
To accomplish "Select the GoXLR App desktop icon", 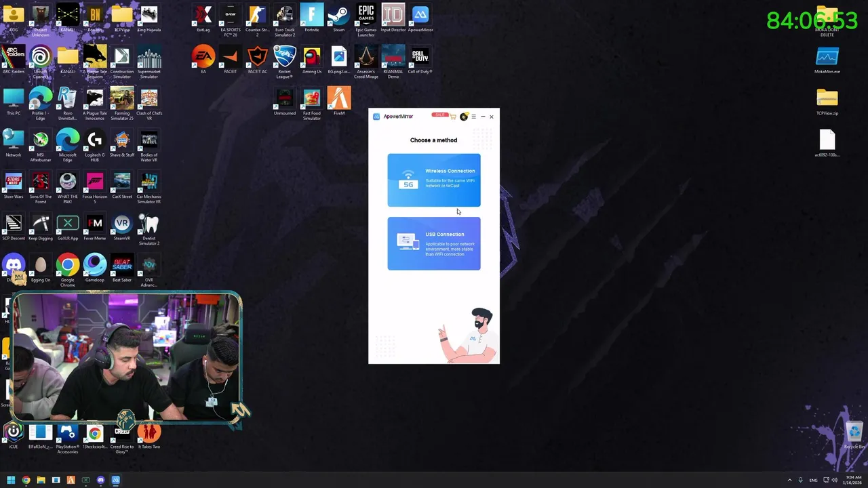I will [x=68, y=226].
